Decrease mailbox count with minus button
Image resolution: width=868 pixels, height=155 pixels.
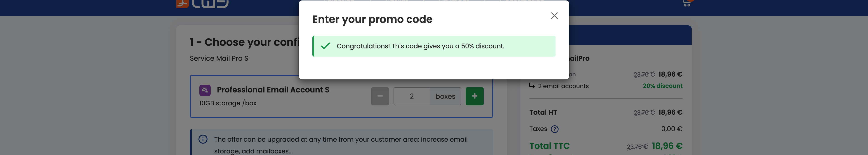tap(380, 96)
